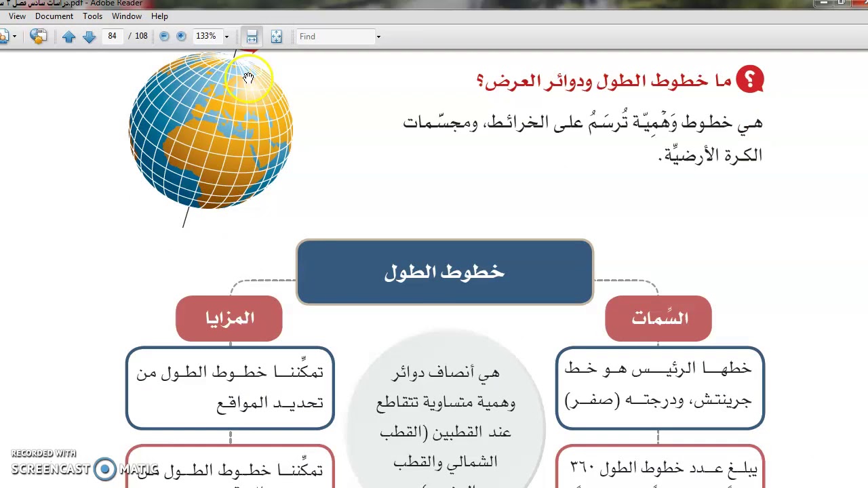
Task: Click the red question mark icon
Action: [750, 80]
